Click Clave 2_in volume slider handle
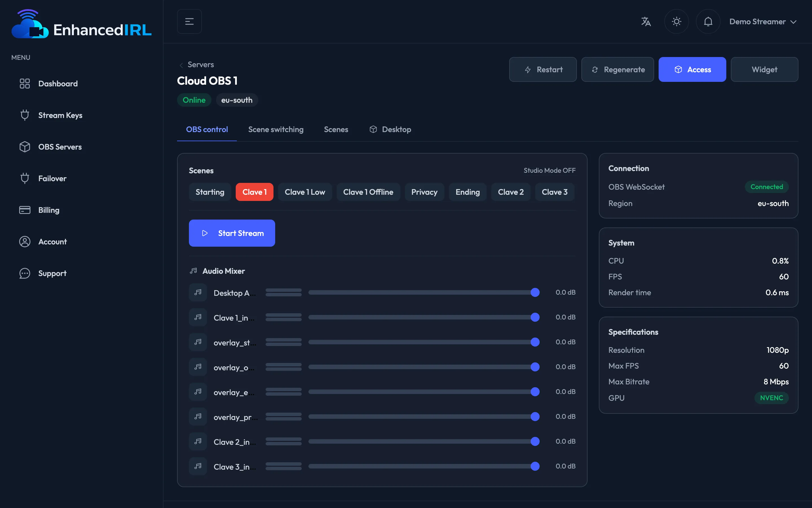 535,441
